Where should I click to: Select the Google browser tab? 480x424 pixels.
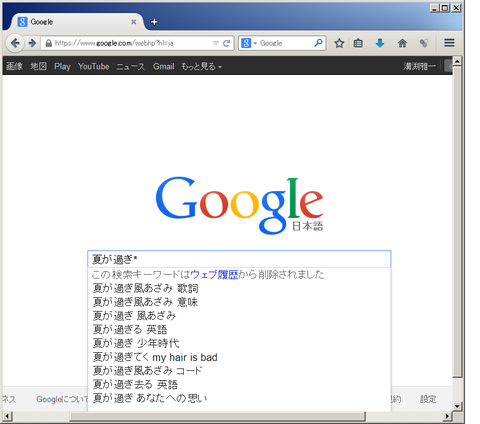pyautogui.click(x=77, y=22)
